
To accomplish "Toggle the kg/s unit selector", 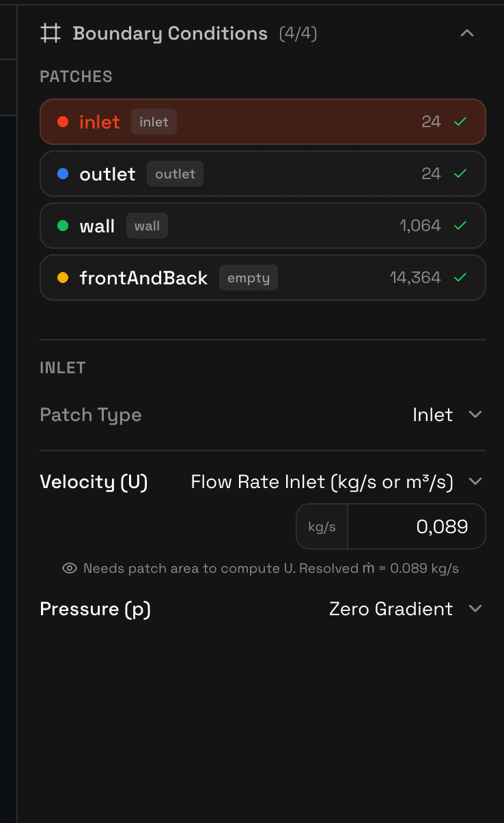I will [322, 526].
